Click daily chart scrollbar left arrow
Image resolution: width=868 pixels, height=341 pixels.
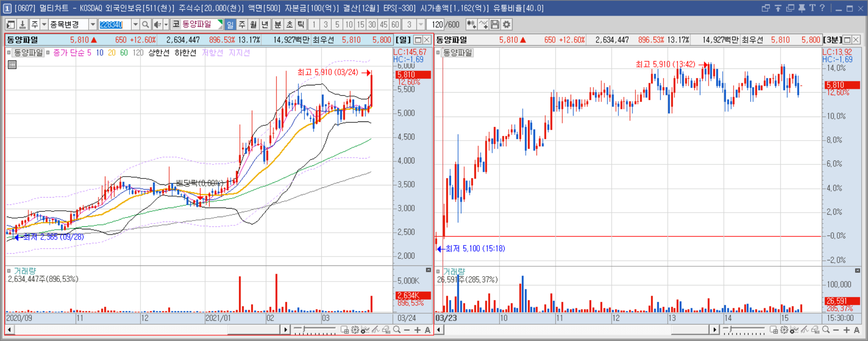pos(10,330)
